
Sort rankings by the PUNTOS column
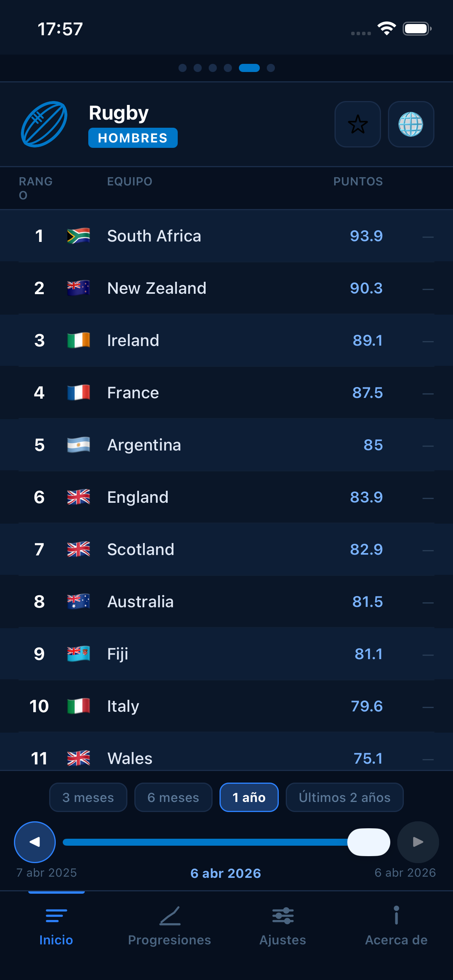[358, 181]
